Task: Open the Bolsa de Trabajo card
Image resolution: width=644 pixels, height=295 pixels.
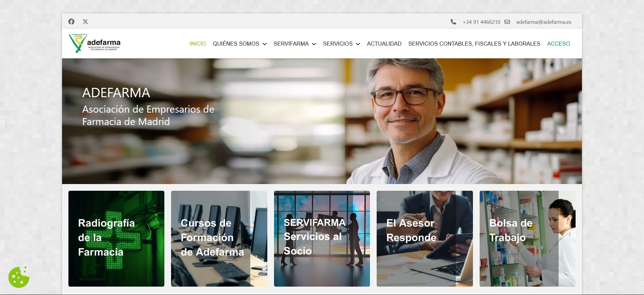Action: click(x=528, y=239)
